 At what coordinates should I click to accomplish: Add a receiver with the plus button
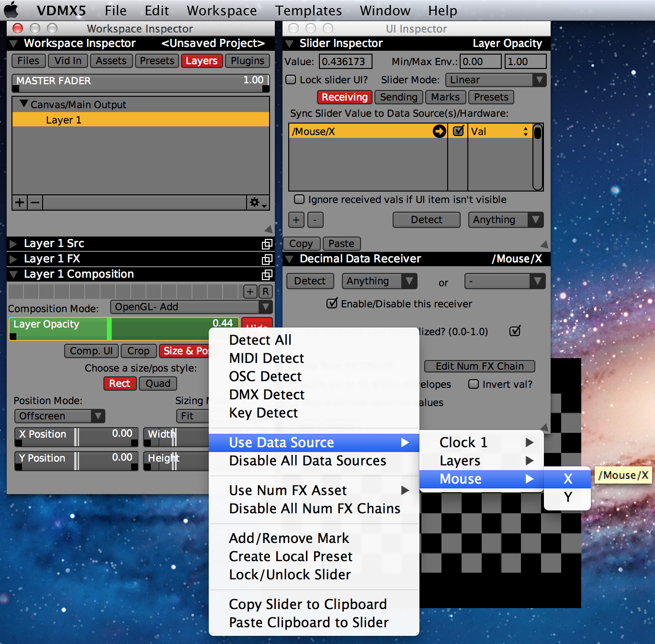coord(296,220)
